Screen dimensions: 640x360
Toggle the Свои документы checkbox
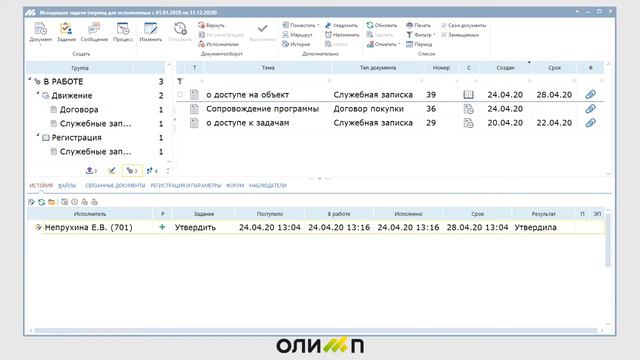coord(464,25)
